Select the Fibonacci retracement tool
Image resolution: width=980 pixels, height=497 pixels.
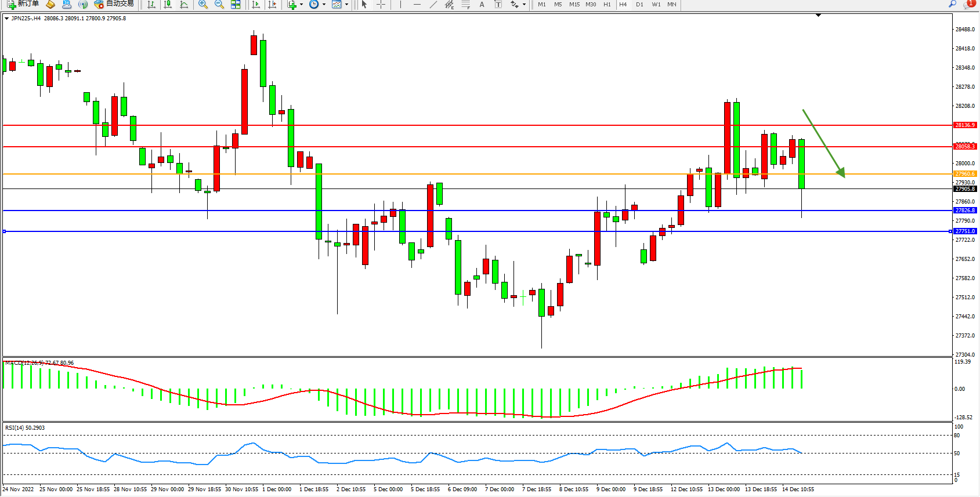pos(465,5)
